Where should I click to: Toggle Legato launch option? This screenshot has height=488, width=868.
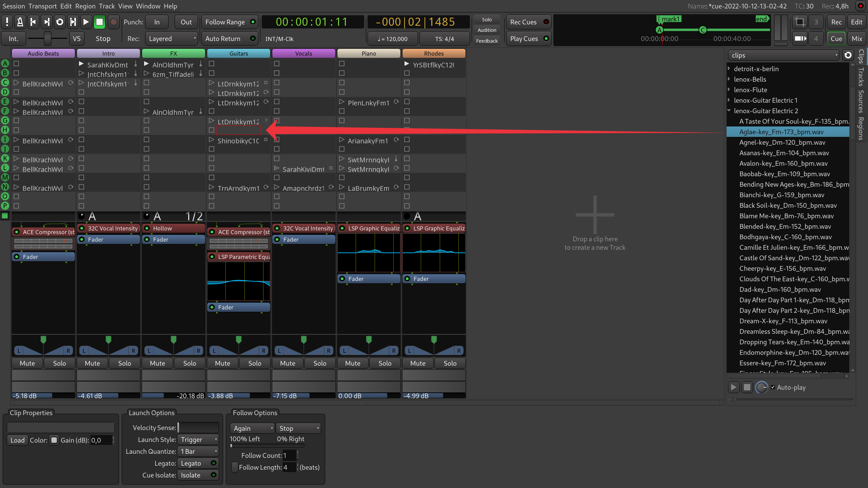(x=198, y=463)
